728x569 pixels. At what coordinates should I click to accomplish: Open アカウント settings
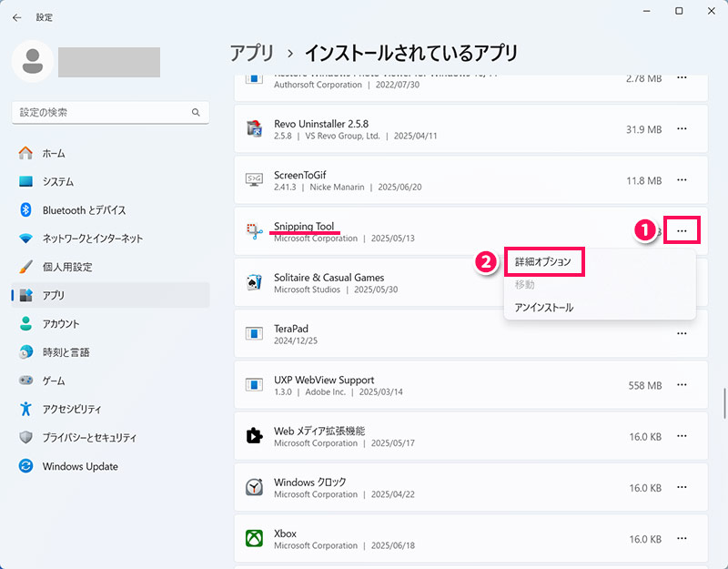[110, 324]
